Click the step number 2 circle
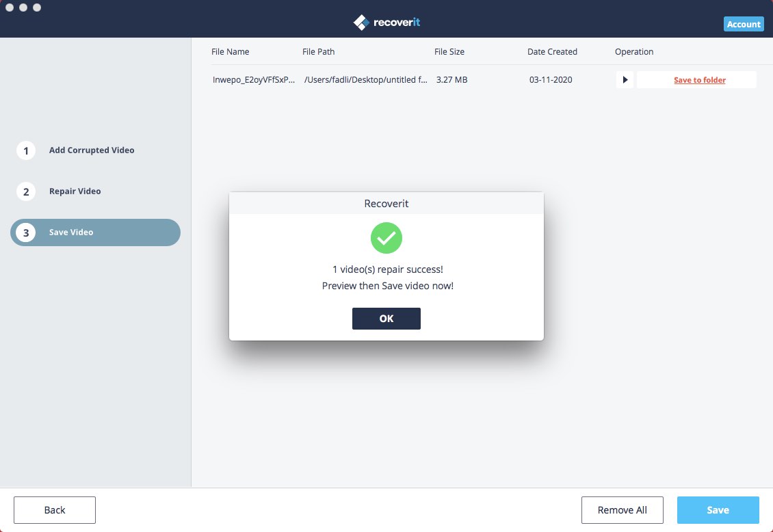This screenshot has height=532, width=773. (x=25, y=191)
